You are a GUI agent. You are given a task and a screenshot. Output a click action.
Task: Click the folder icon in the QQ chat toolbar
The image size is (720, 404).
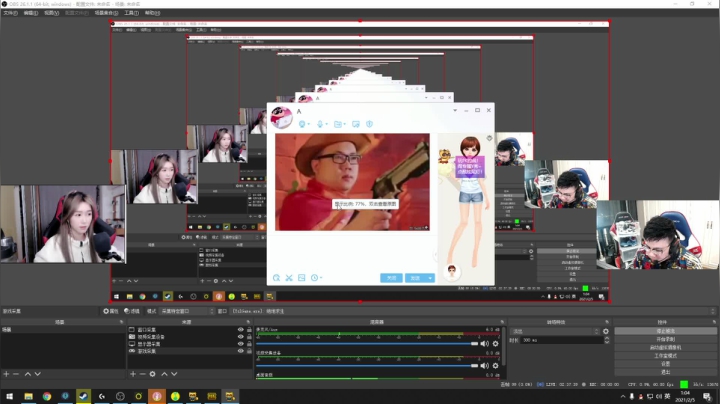pos(339,124)
